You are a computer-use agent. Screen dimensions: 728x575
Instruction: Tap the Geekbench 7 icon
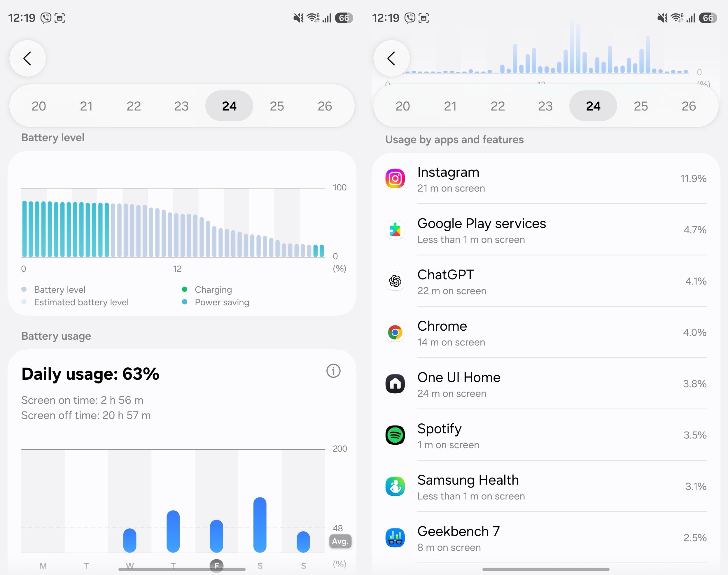395,538
